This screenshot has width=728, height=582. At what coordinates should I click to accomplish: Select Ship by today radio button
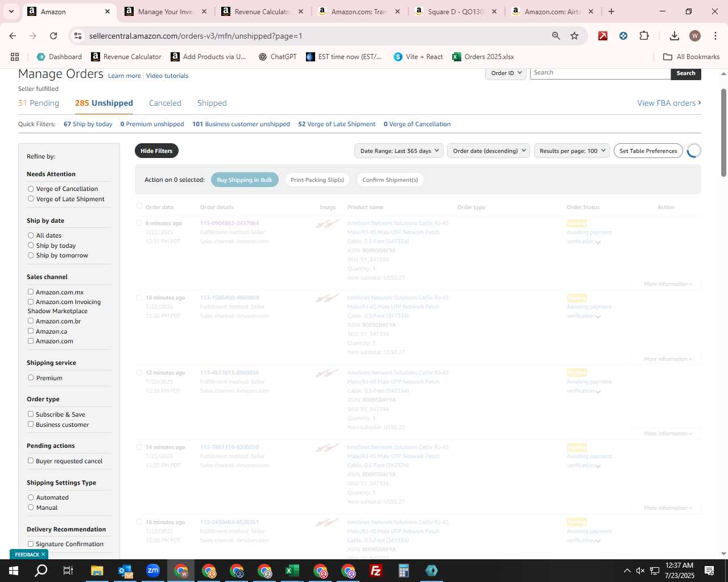[31, 246]
